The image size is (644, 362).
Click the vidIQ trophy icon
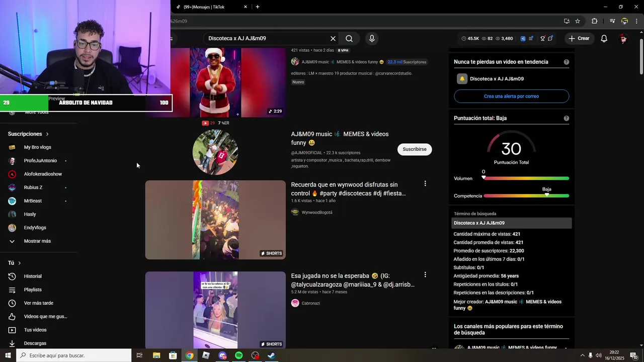[543, 38]
